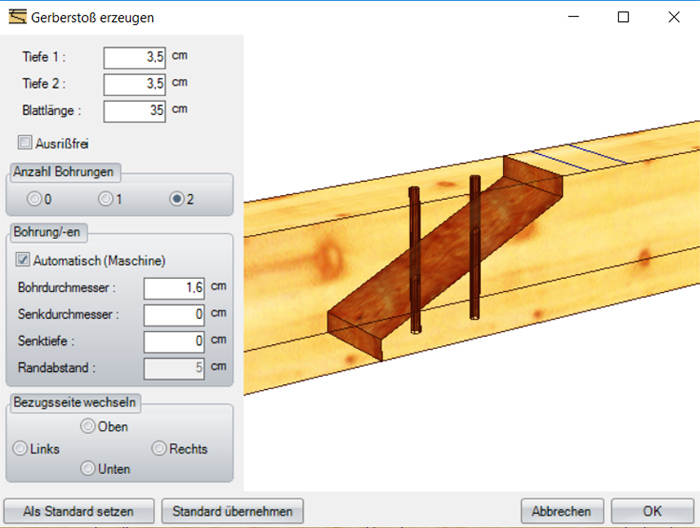Viewport: 700px width, 528px height.
Task: Click the Gerberstoß dialog title icon
Action: (x=17, y=17)
